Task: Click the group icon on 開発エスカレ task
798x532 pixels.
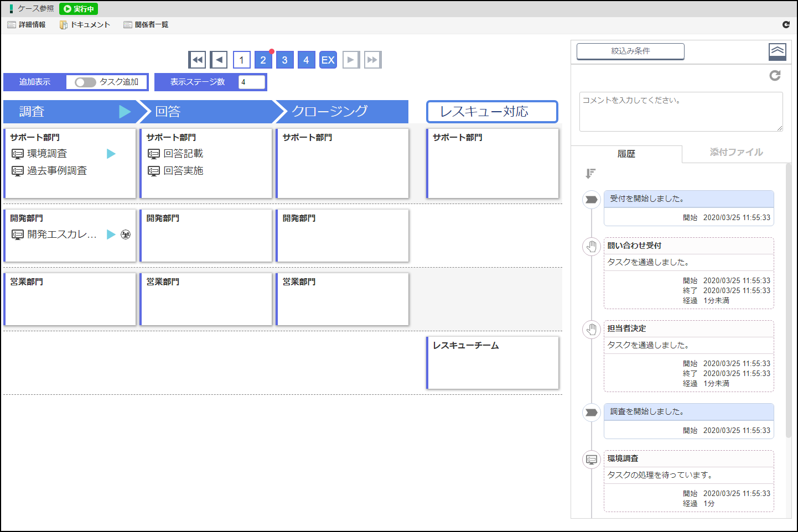Action: point(126,234)
